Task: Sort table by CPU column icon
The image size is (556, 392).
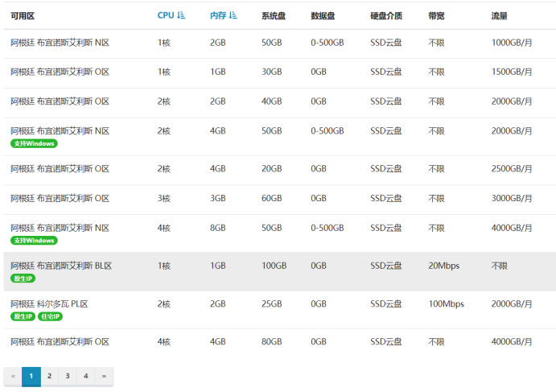Action: click(181, 15)
